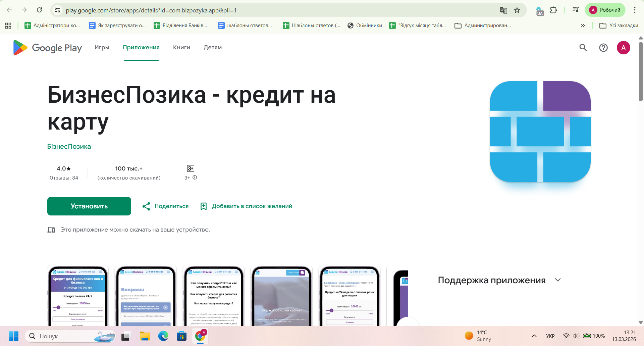Open the UA extension icon
This screenshot has width=644, height=346.
coord(540,11)
